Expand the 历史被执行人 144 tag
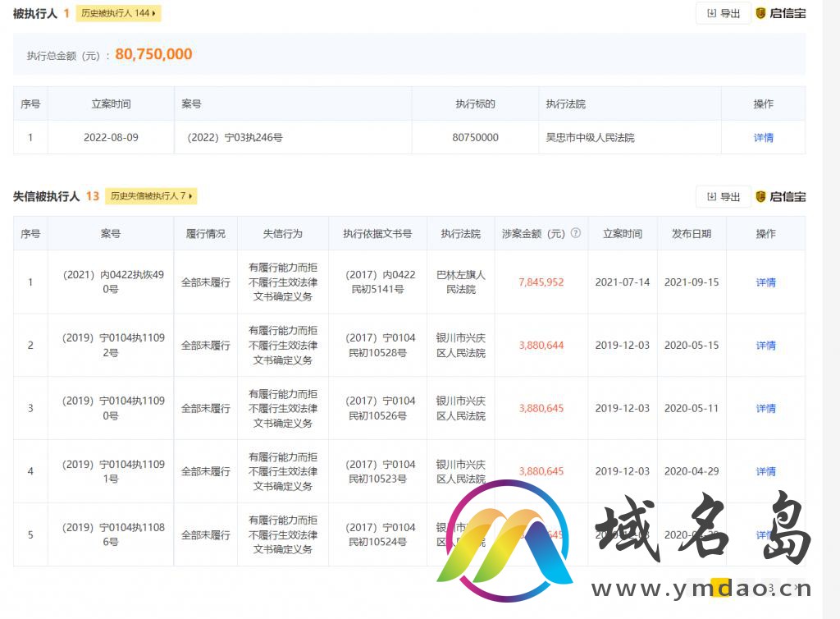Viewport: 840px width, 619px height. tap(118, 13)
